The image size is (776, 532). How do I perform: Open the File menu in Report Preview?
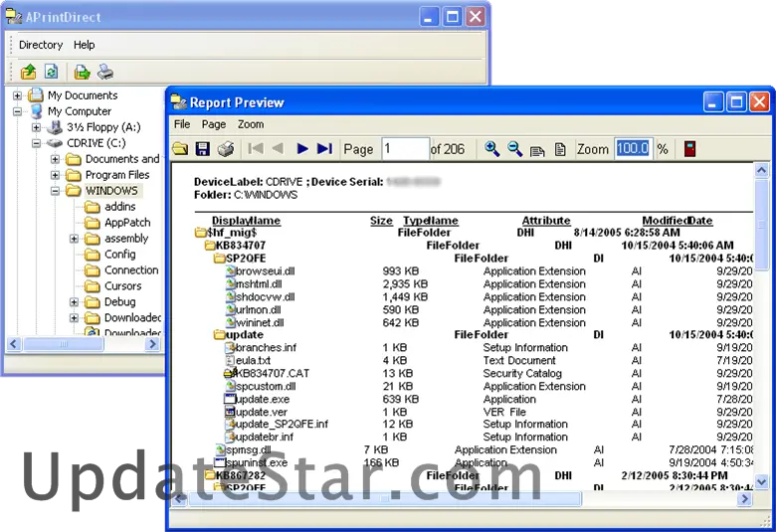182,124
